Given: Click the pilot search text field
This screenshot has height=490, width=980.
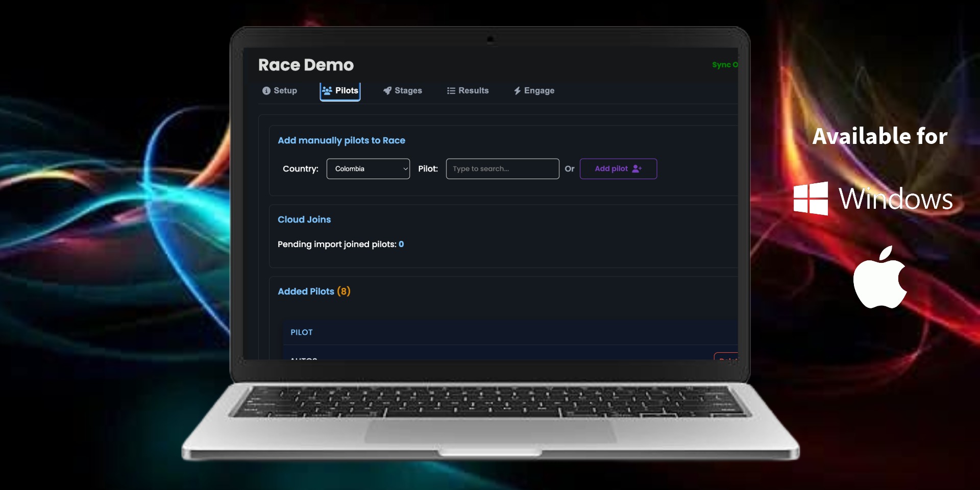Looking at the screenshot, I should tap(502, 168).
